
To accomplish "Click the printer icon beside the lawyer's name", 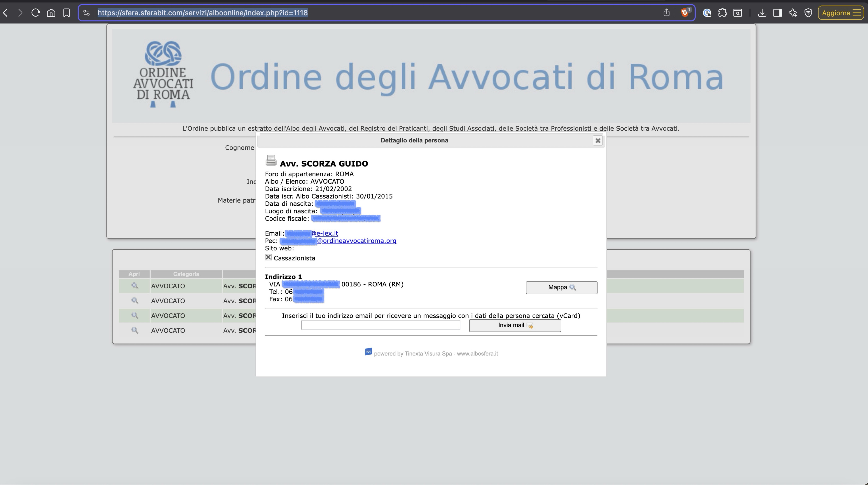I will click(x=271, y=160).
